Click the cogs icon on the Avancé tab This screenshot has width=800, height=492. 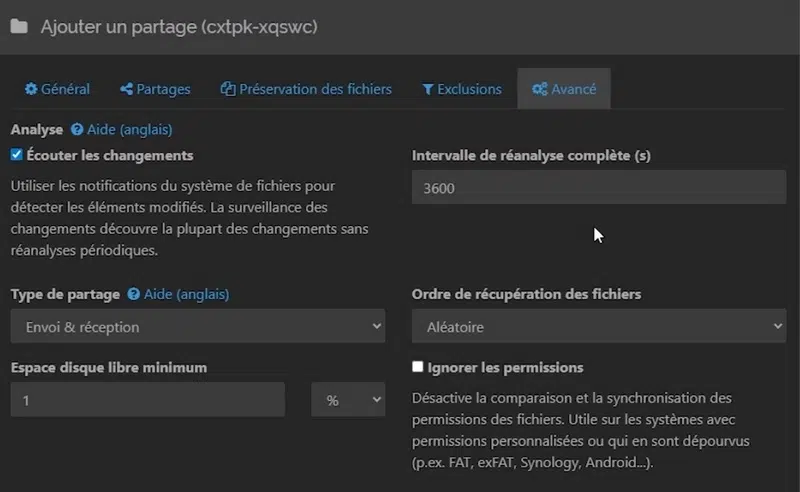(539, 89)
